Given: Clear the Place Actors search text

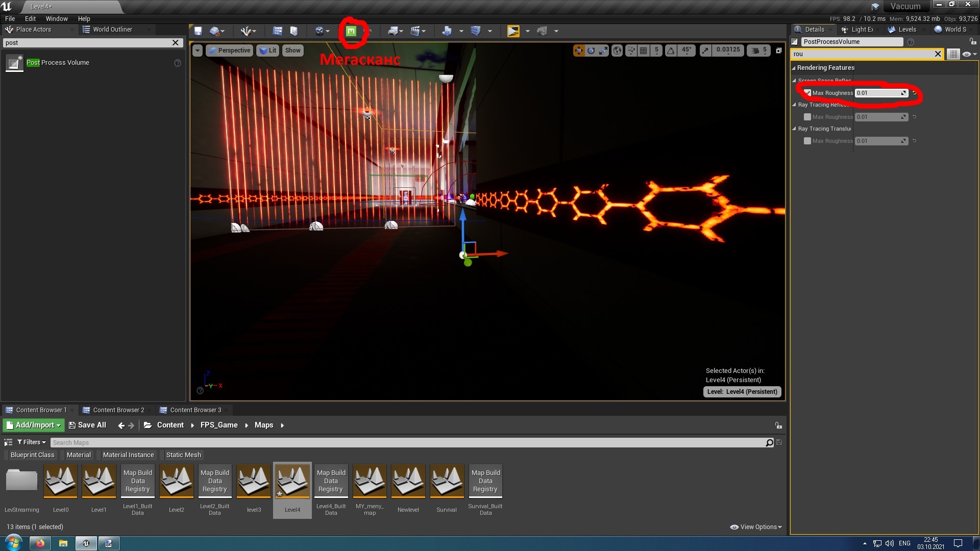Looking at the screenshot, I should (x=176, y=43).
